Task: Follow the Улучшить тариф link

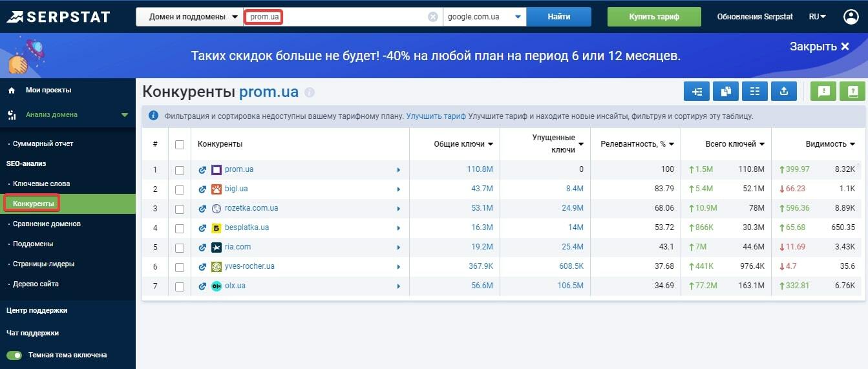Action: point(436,116)
